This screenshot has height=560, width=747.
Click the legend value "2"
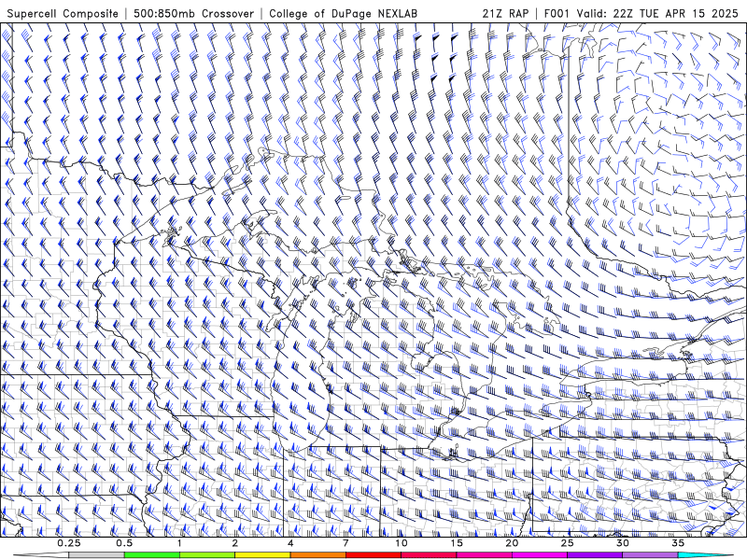point(235,543)
